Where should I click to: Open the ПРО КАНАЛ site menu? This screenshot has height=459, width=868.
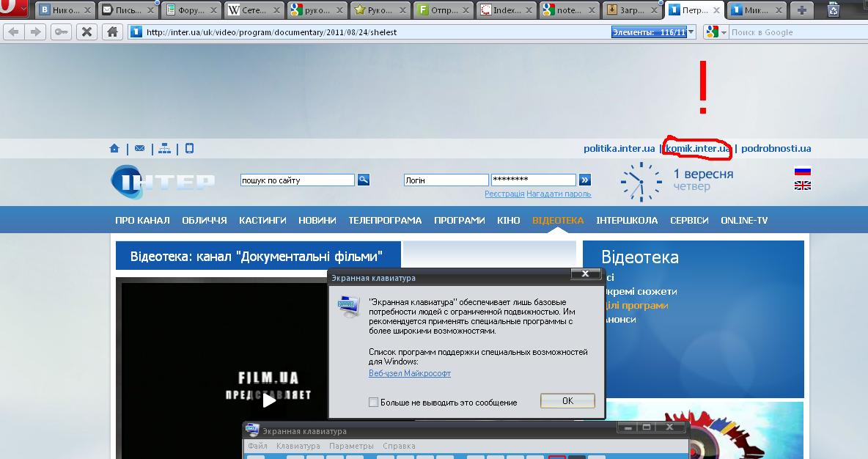[142, 221]
